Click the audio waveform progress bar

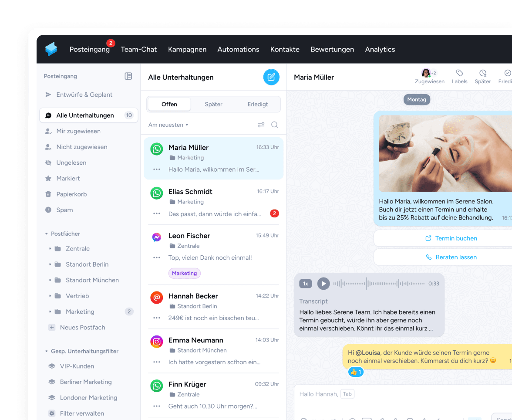tap(379, 284)
